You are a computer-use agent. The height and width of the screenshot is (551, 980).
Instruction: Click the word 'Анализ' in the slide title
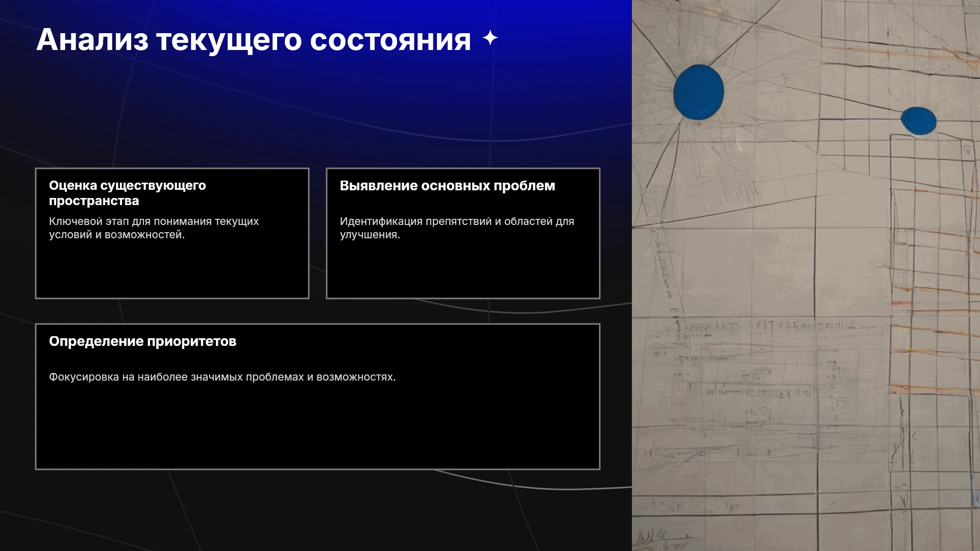pyautogui.click(x=92, y=40)
